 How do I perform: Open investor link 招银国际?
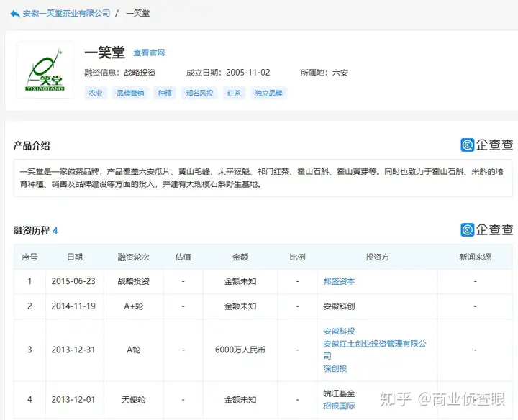pyautogui.click(x=339, y=406)
